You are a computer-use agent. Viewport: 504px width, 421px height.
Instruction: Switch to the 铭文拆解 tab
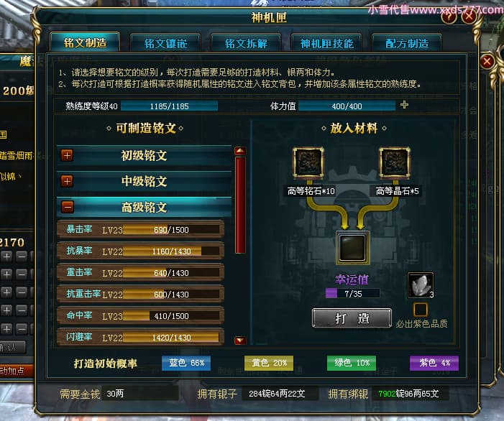[246, 43]
